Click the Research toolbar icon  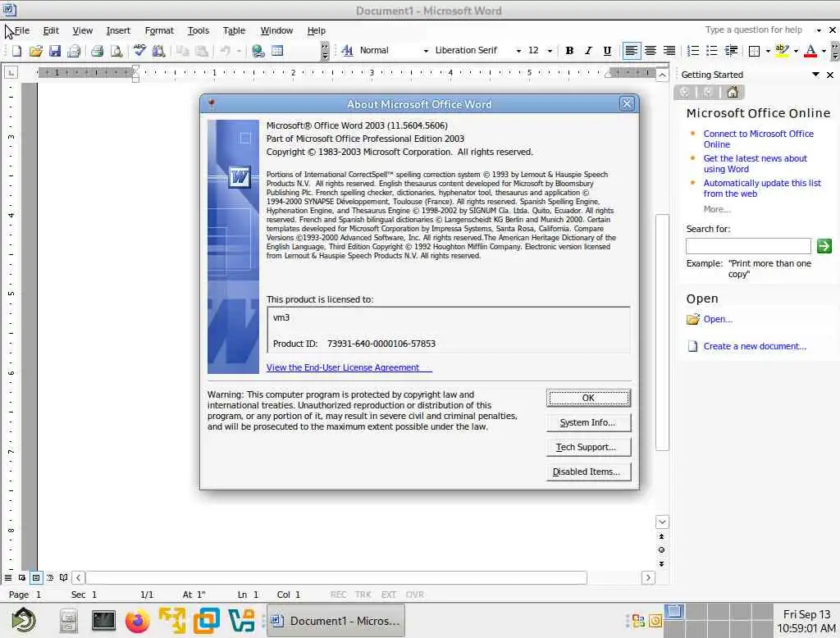[x=158, y=51]
